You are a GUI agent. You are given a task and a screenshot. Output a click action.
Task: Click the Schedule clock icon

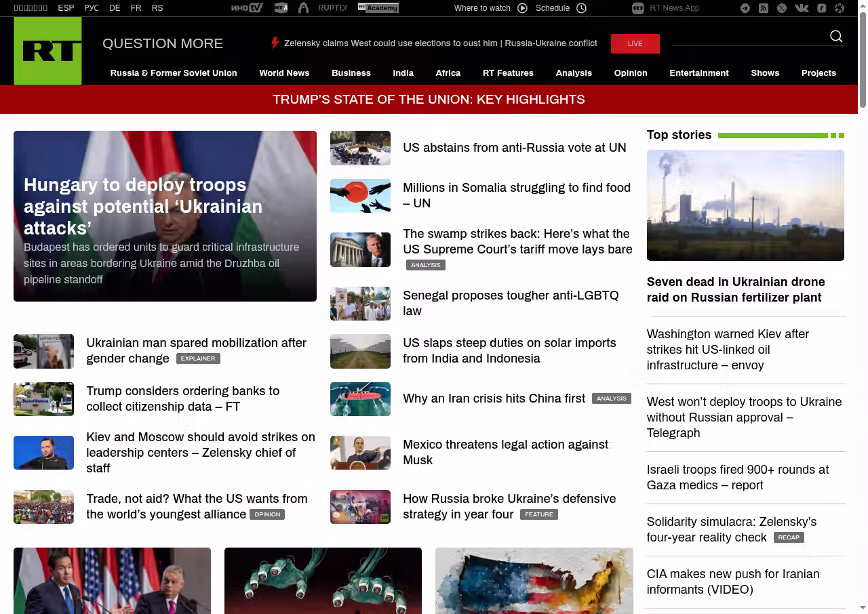click(581, 8)
